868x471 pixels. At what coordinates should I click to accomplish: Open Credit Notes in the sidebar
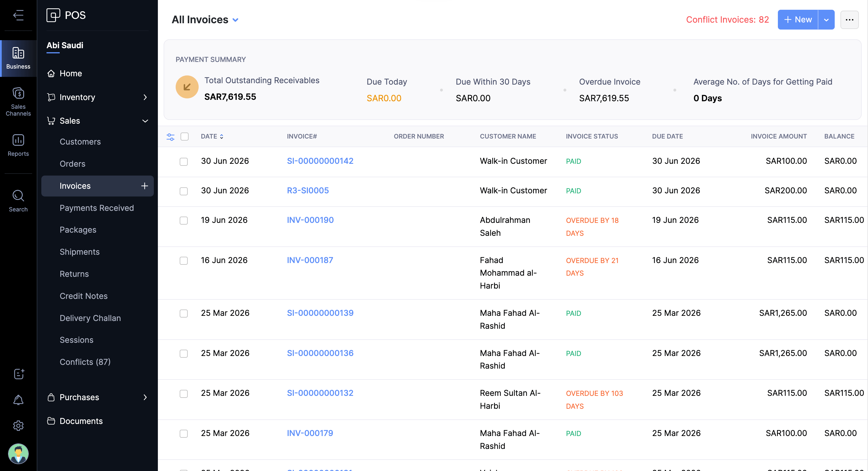[84, 296]
